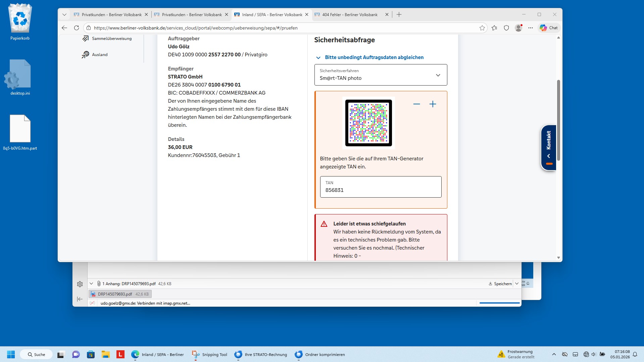
Task: Click into the TAN input field
Action: [x=381, y=190]
